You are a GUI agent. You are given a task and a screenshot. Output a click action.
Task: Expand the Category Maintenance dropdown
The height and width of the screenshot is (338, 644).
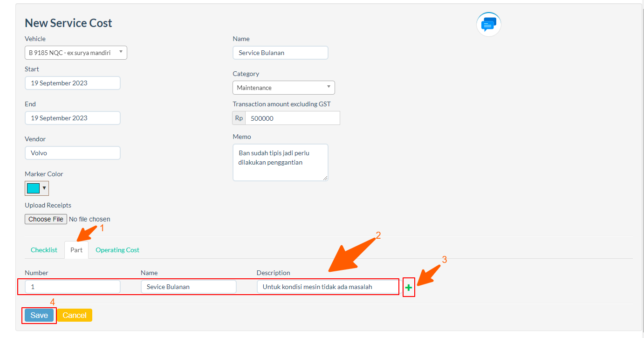point(283,88)
